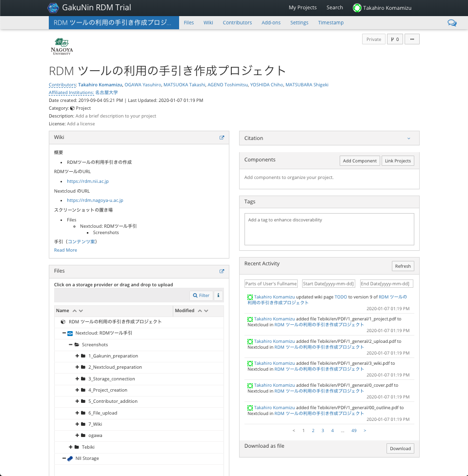This screenshot has height=476, width=468.
Task: Click the Files info button icon
Action: (x=218, y=296)
